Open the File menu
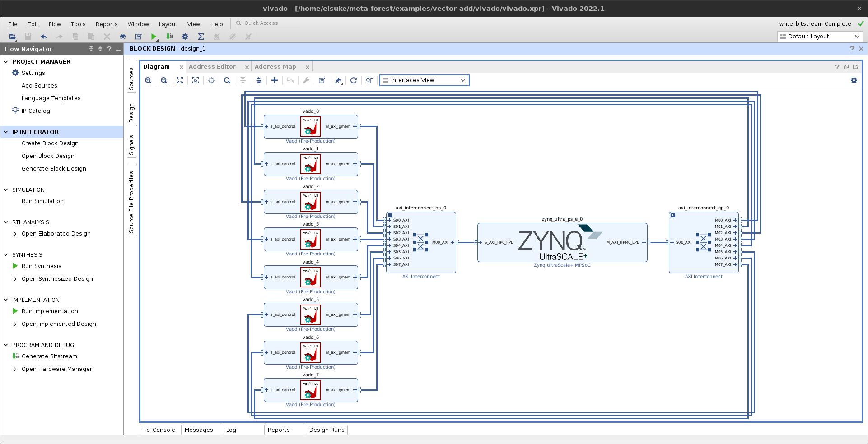 click(x=13, y=24)
